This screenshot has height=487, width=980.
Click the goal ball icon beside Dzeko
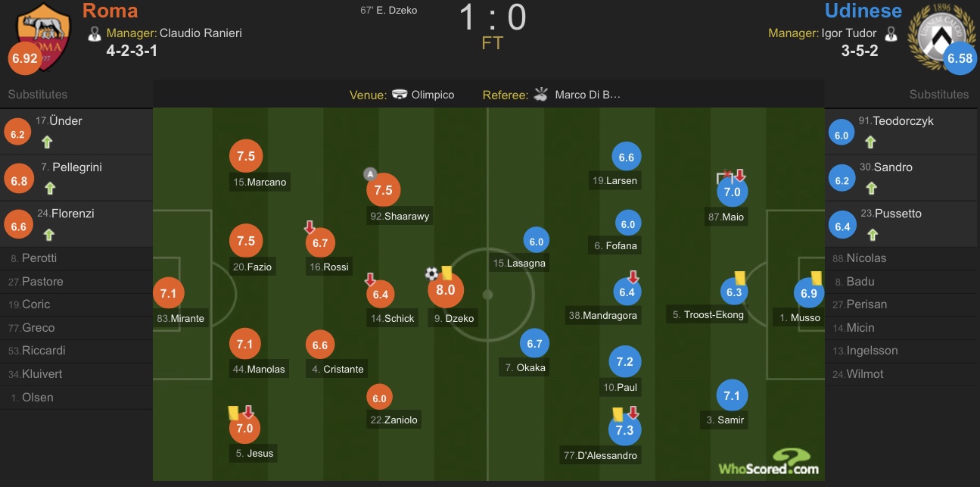point(431,273)
